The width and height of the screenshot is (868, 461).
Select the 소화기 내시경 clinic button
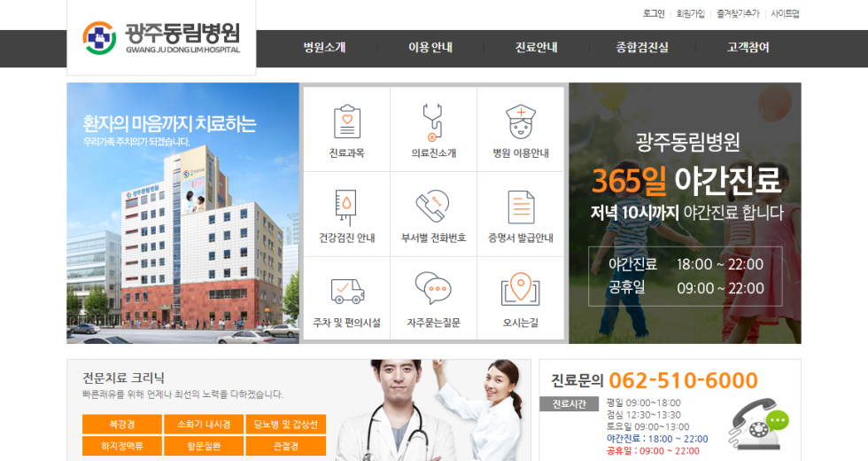[x=204, y=424]
